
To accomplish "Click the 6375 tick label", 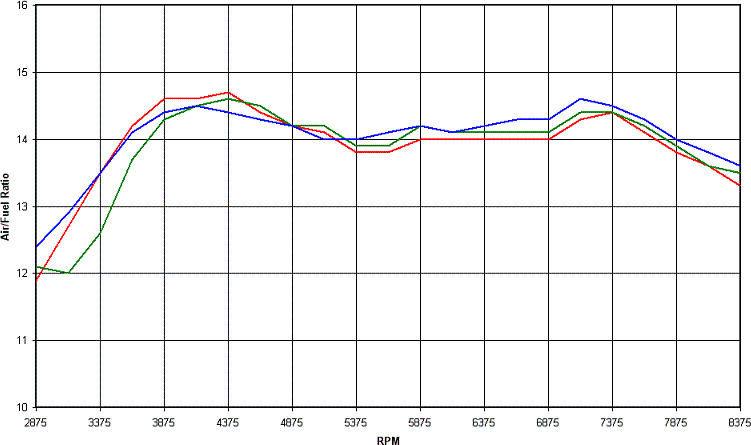I will tap(484, 421).
